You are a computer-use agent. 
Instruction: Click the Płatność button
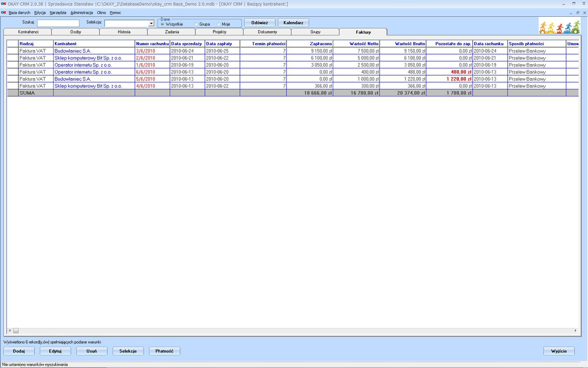point(164,351)
